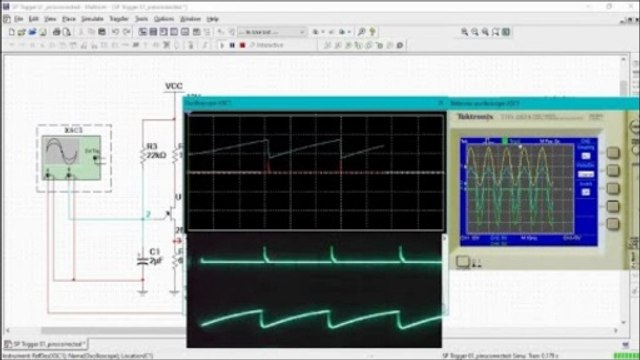Open the View menu
640x360 pixels.
50,19
